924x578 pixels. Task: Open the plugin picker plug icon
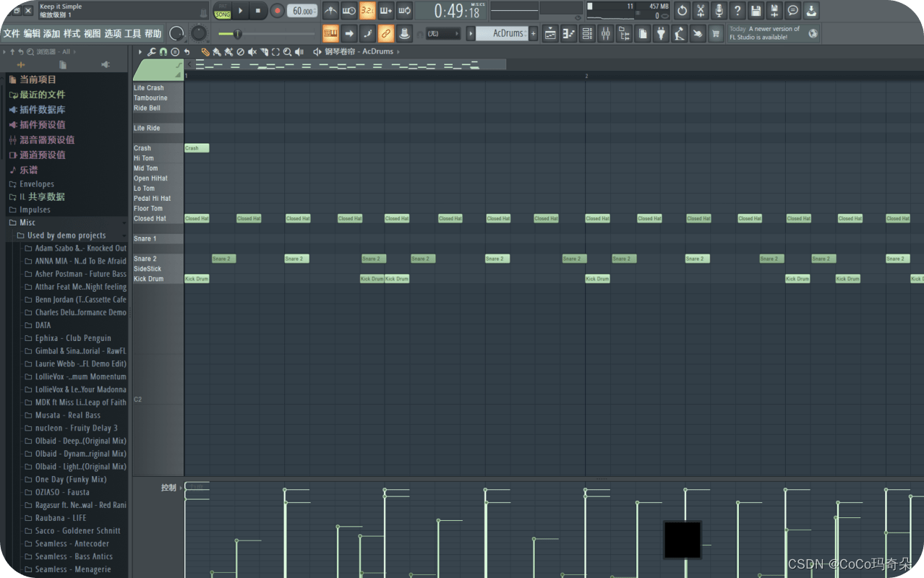click(x=661, y=33)
